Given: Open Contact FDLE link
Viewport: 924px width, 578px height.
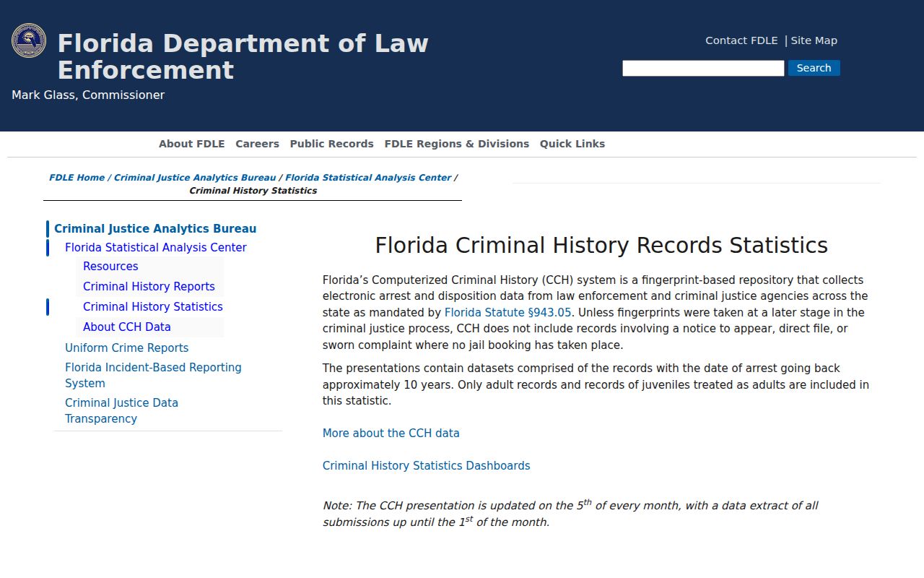Looking at the screenshot, I should pos(741,40).
